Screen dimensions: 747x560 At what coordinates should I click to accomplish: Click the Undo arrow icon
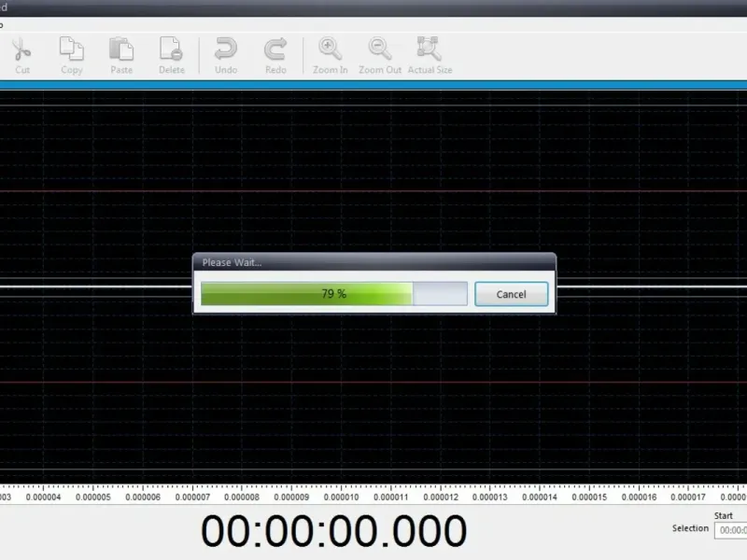coord(226,49)
